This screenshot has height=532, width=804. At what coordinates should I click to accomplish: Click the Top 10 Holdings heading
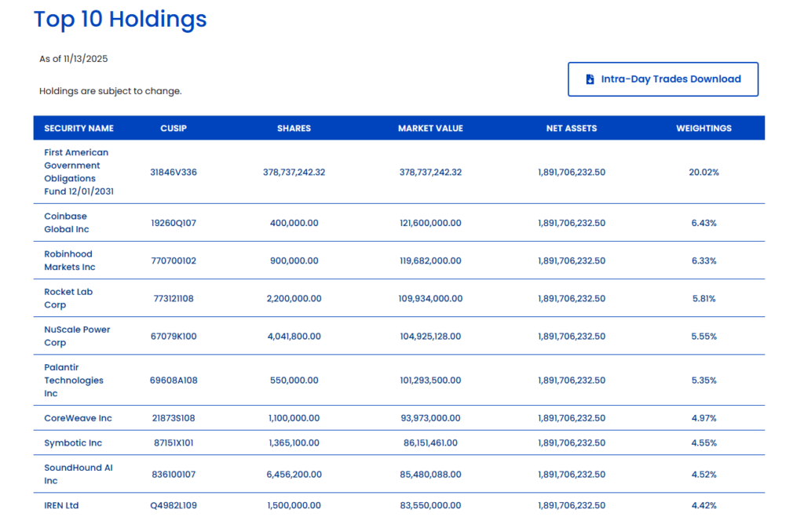120,20
